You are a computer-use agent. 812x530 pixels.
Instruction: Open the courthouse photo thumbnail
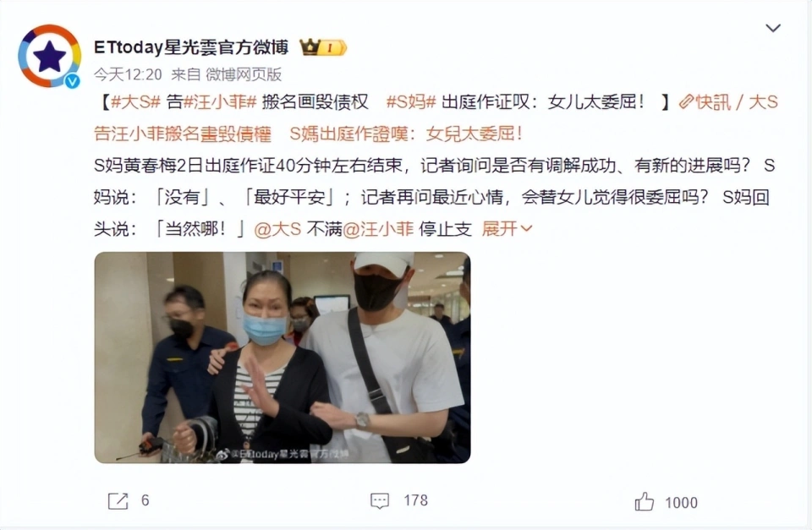pos(283,358)
